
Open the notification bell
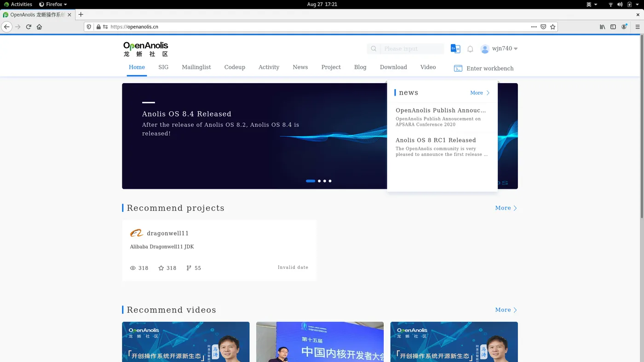click(470, 49)
